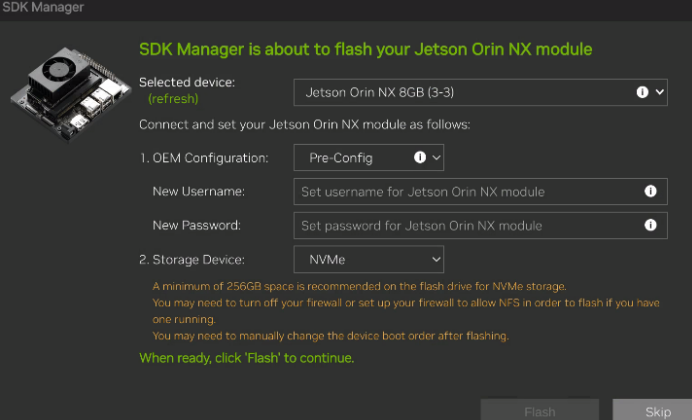Click the 256GB space recommendation warning text
Image resolution: width=692 pixels, height=420 pixels.
pyautogui.click(x=359, y=287)
